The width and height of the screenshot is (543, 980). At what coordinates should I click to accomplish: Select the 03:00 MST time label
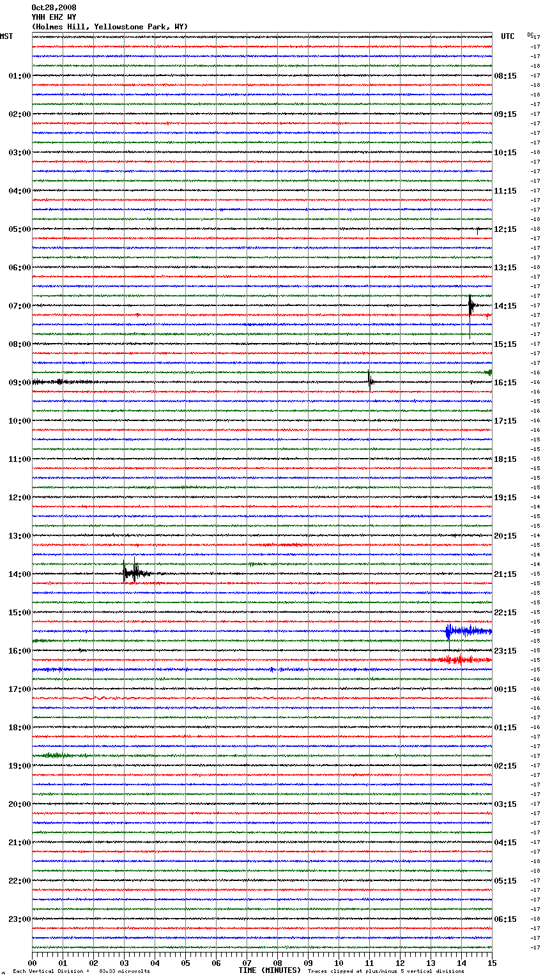click(19, 153)
